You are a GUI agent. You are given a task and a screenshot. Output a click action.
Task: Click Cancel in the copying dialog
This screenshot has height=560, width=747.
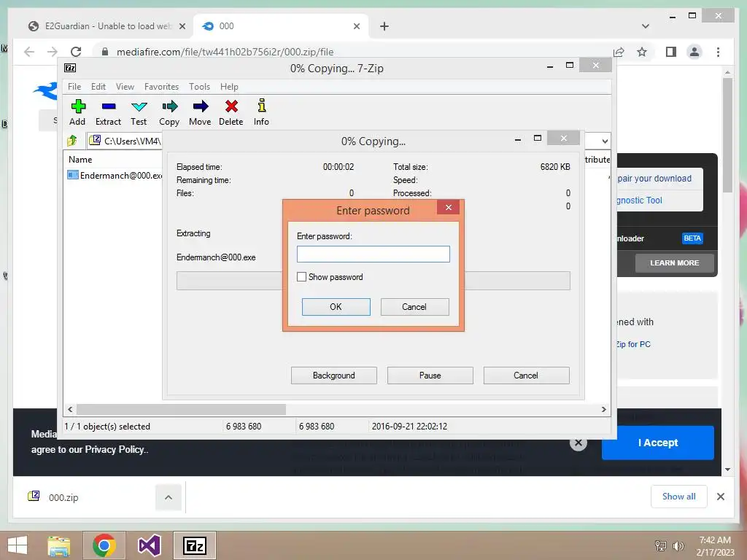526,376
